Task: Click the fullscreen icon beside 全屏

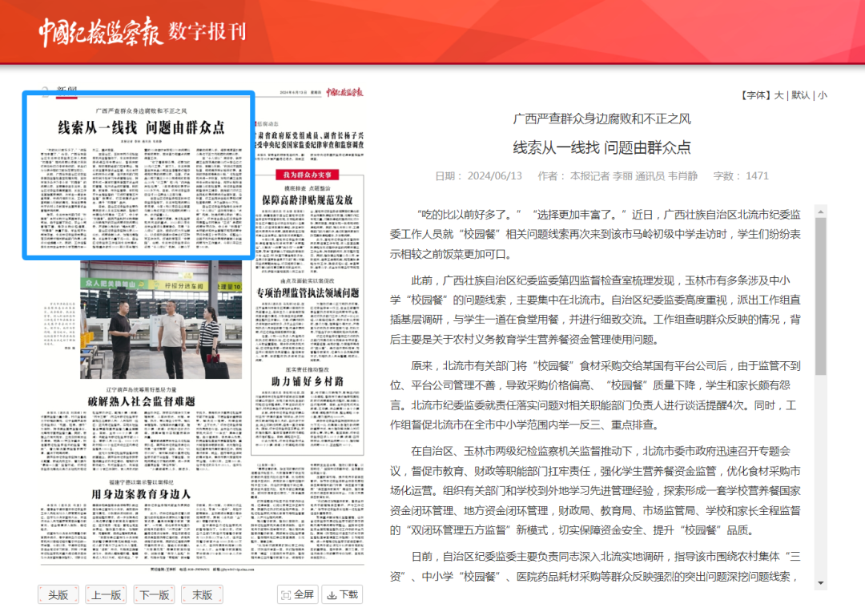Action: 286,595
